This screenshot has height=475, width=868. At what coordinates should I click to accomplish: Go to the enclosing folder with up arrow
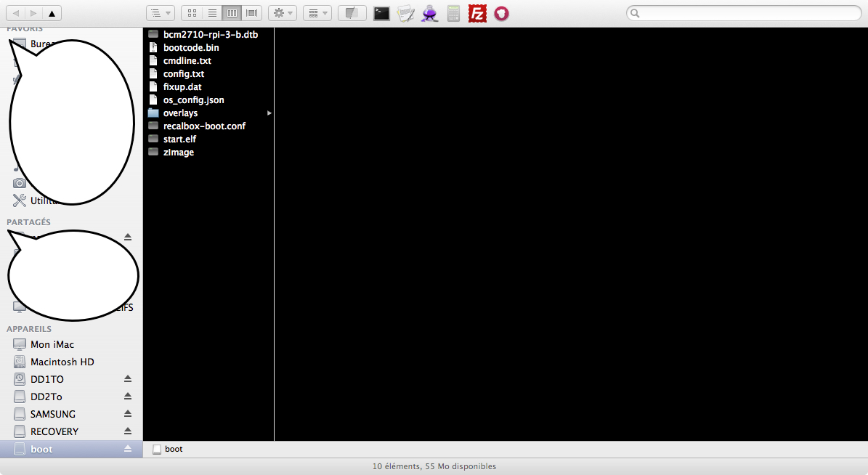(52, 13)
